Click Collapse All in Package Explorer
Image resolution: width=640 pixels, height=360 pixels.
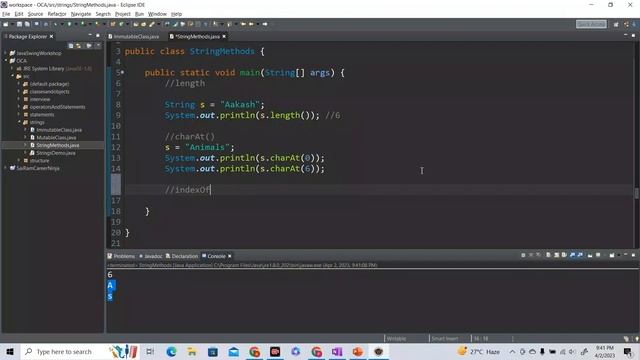tap(71, 46)
